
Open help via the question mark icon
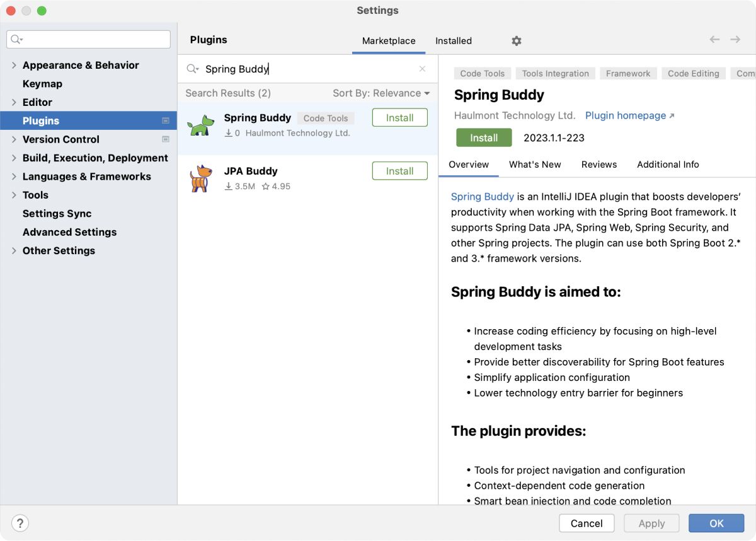(x=20, y=523)
